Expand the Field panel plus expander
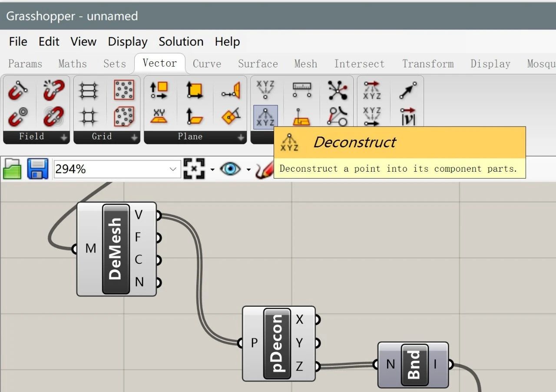The width and height of the screenshot is (556, 392). pos(64,137)
